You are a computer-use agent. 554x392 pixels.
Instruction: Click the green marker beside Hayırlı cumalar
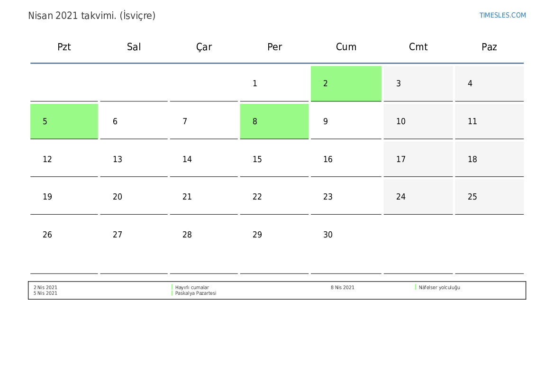click(x=172, y=287)
